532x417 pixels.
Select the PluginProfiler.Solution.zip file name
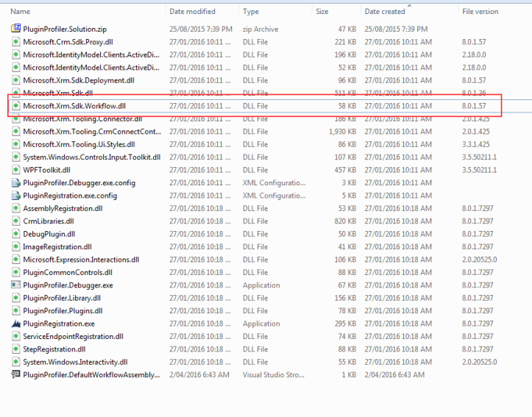65,29
